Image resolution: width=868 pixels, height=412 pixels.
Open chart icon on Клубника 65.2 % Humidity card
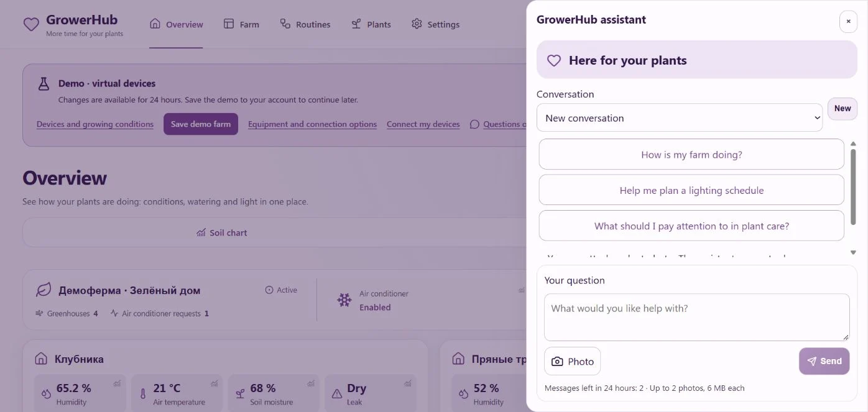click(x=117, y=383)
